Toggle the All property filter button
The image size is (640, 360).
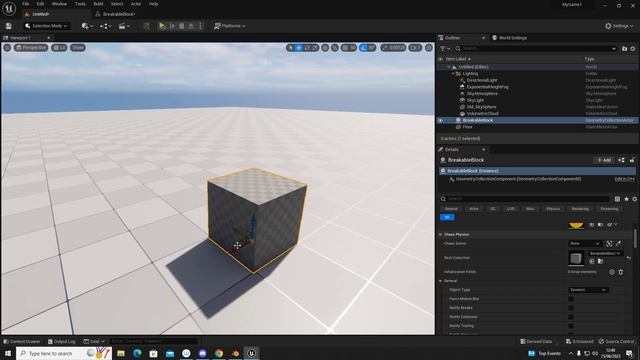447,217
